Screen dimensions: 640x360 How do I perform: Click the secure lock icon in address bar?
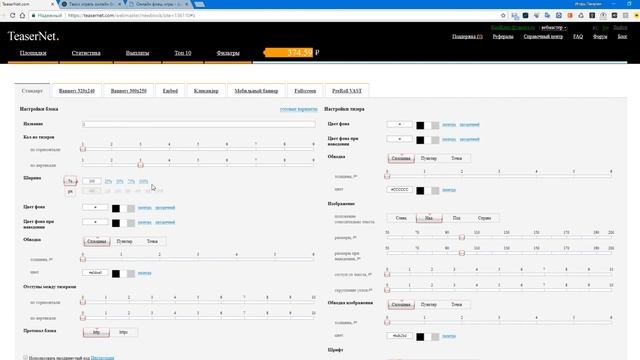(x=33, y=16)
